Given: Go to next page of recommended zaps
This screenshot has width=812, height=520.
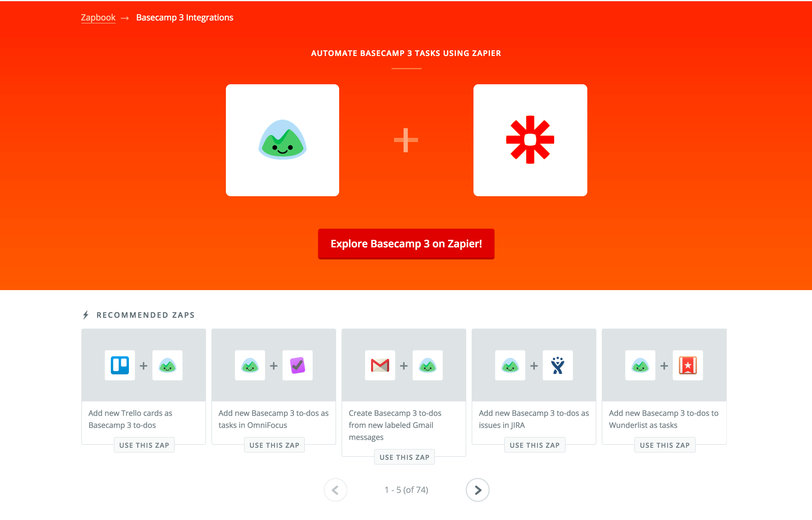Looking at the screenshot, I should [477, 490].
